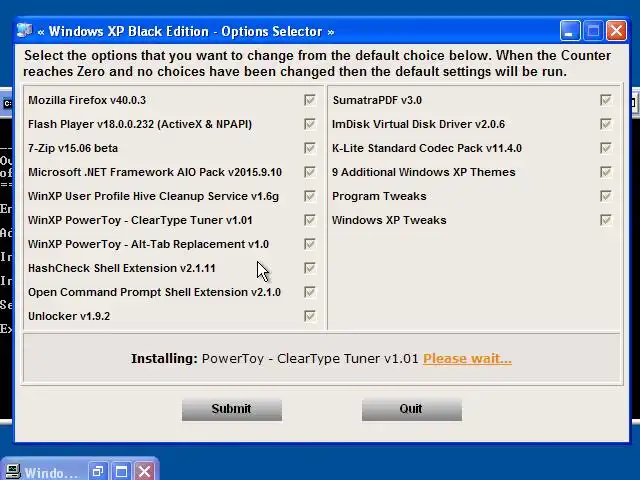Minimize the Options Selector window
The width and height of the screenshot is (640, 480).
point(570,31)
